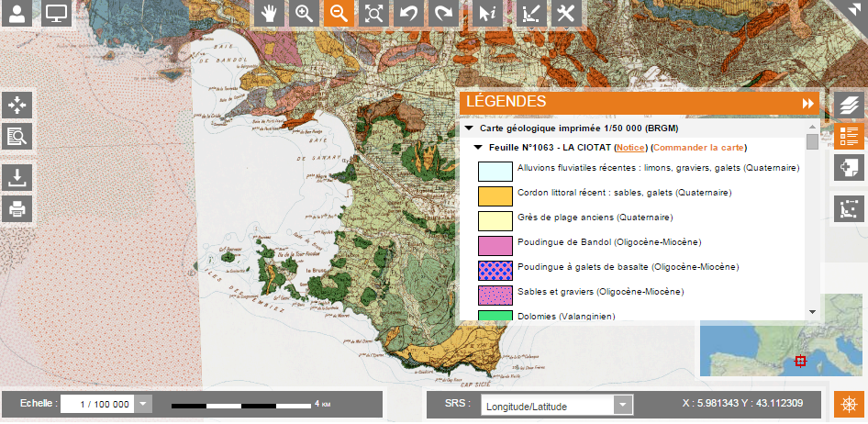The width and height of the screenshot is (868, 424).
Task: Click the print map icon
Action: [x=17, y=208]
